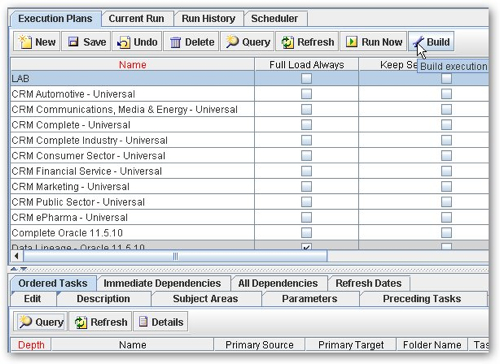
Task: Open the Subject Areas sub-tab
Action: [x=205, y=299]
